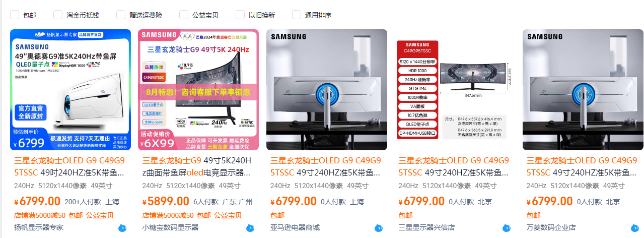
Task: Toggle the 公益宝贝 filter checkbox
Action: click(x=184, y=15)
